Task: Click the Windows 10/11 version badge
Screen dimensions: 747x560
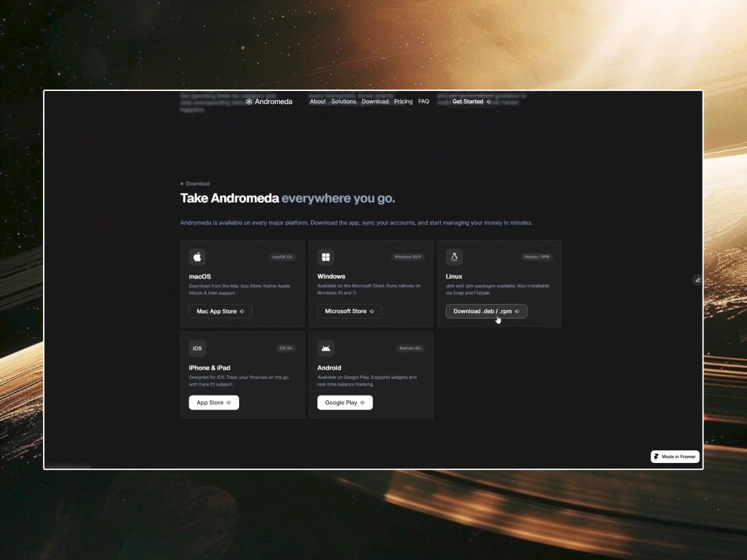Action: tap(408, 257)
